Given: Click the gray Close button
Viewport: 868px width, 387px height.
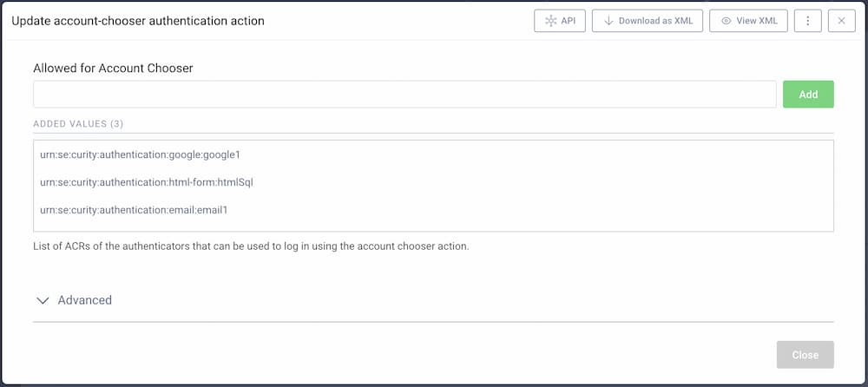Looking at the screenshot, I should coord(805,355).
